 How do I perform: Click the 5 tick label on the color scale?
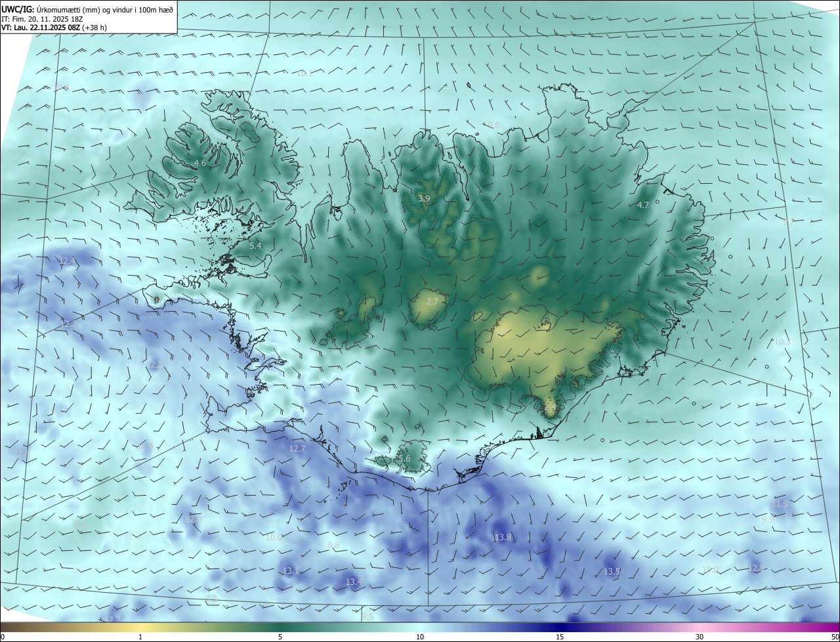click(x=280, y=637)
